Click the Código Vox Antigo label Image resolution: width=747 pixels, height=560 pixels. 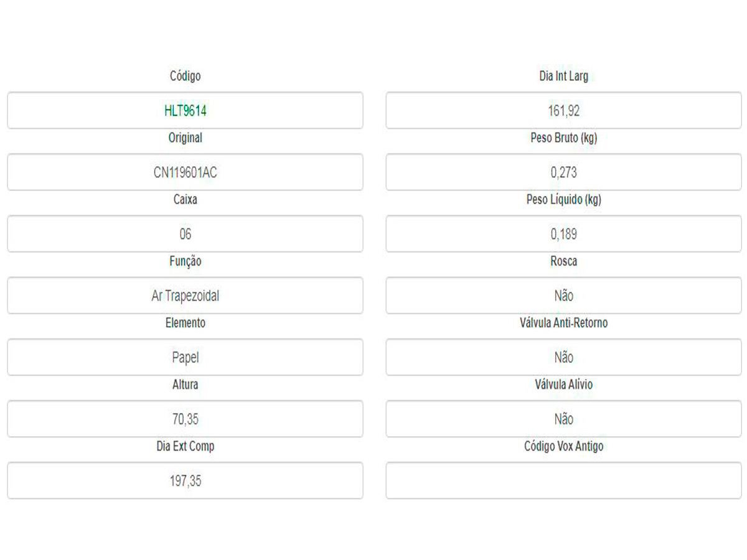point(563,446)
